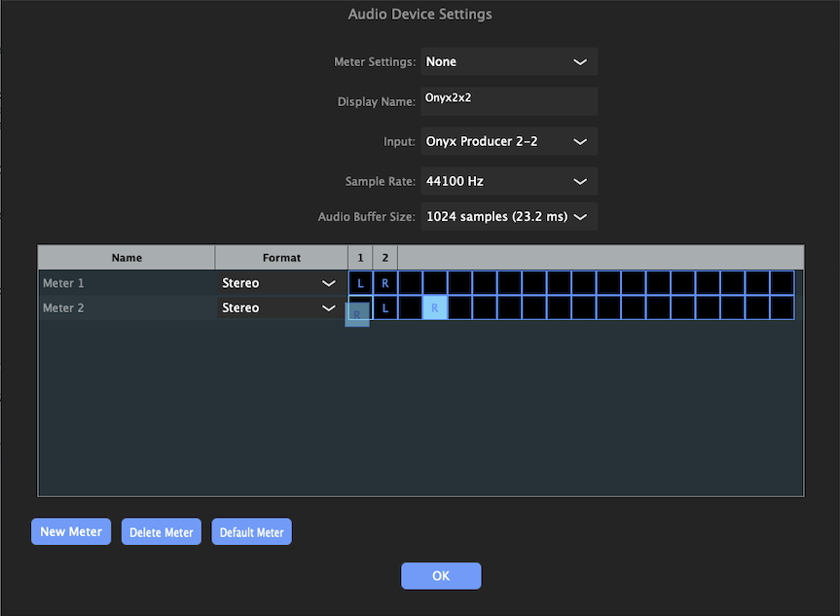Open the Input device dropdown
The height and width of the screenshot is (616, 840).
(x=509, y=141)
